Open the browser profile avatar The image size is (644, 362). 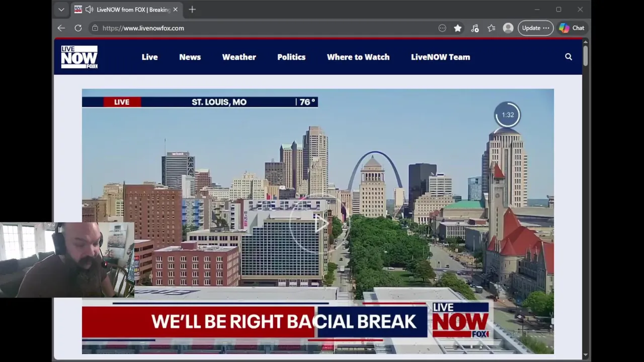pyautogui.click(x=508, y=28)
